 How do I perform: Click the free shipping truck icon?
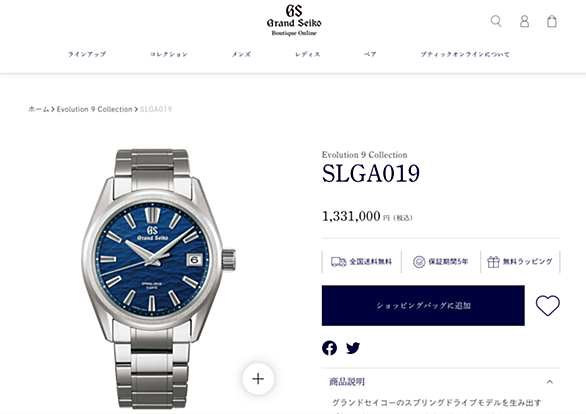pos(339,262)
